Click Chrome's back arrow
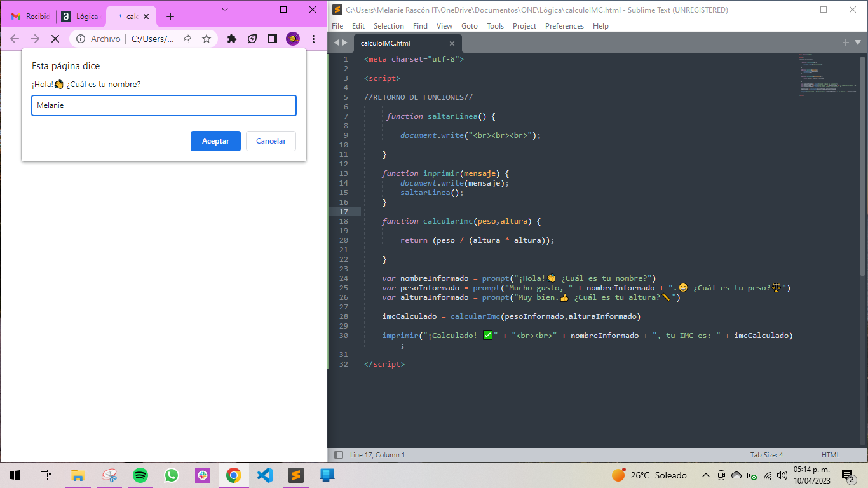The image size is (868, 488). point(15,39)
